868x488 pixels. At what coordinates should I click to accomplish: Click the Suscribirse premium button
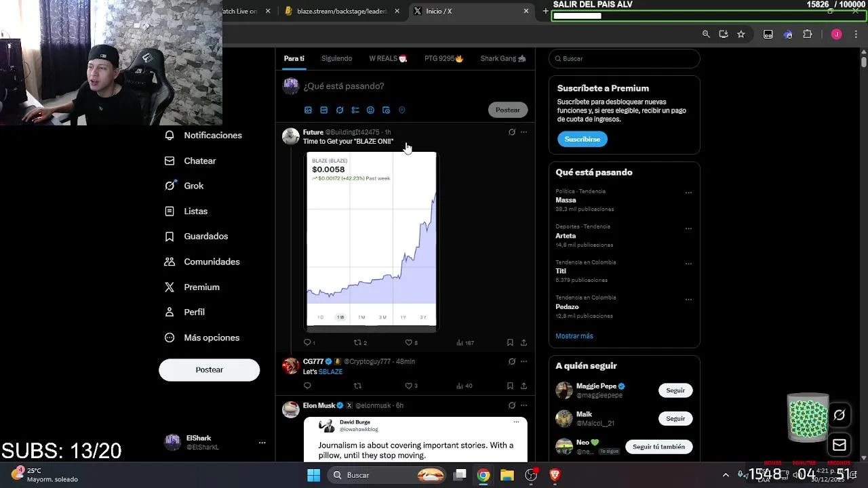(582, 139)
